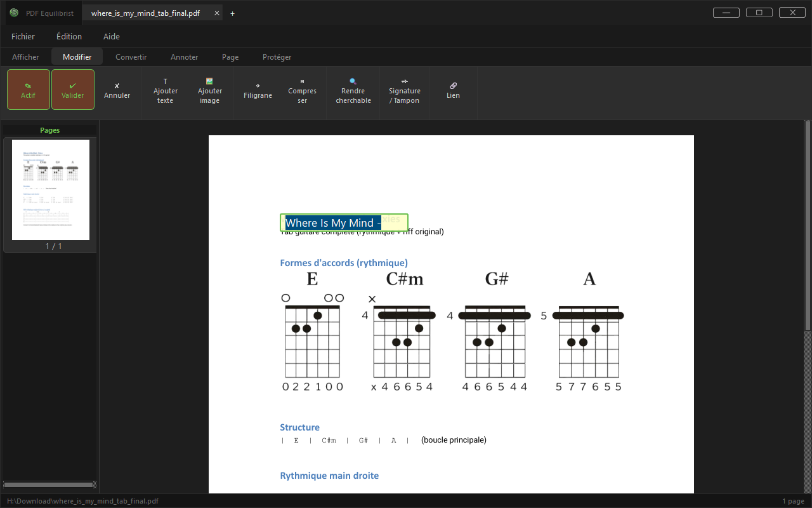Switch to the Protéger tab
Screen dimensions: 812x508
[277, 57]
